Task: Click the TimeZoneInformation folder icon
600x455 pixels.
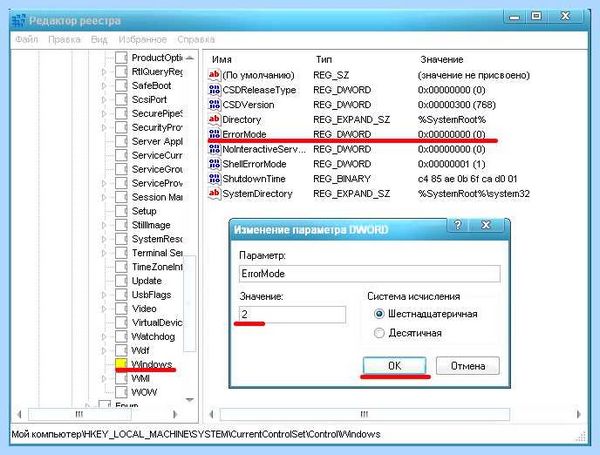Action: 121,267
